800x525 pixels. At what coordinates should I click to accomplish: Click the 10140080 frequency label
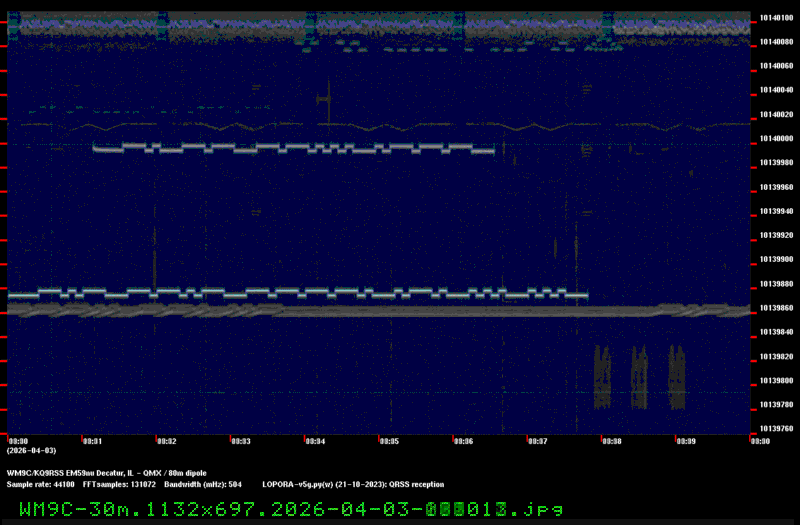click(776, 42)
